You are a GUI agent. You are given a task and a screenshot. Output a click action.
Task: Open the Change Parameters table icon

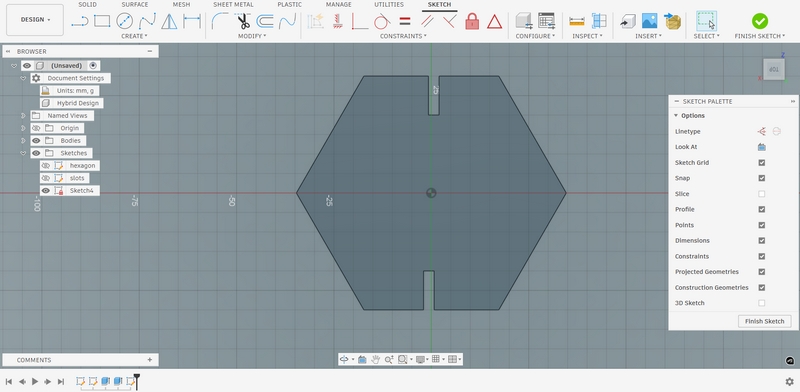(x=546, y=21)
